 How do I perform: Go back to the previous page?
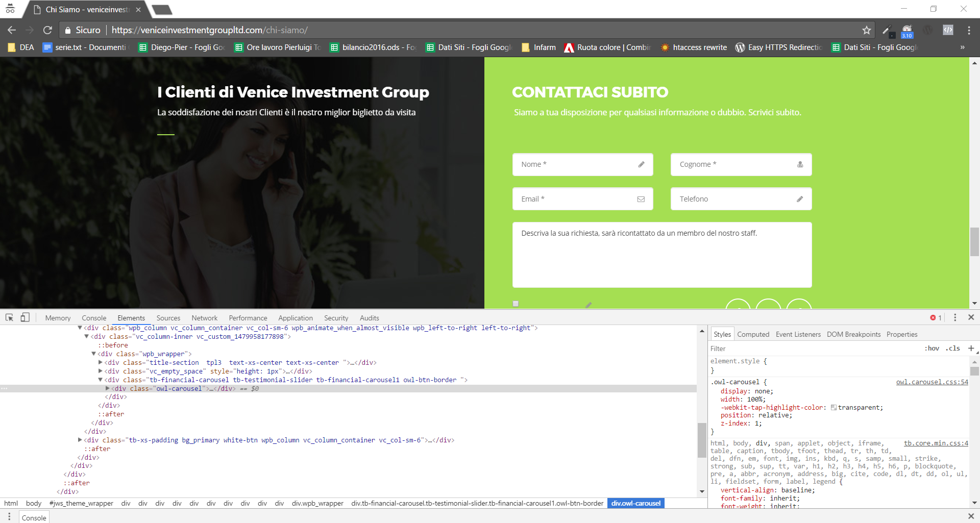(12, 30)
